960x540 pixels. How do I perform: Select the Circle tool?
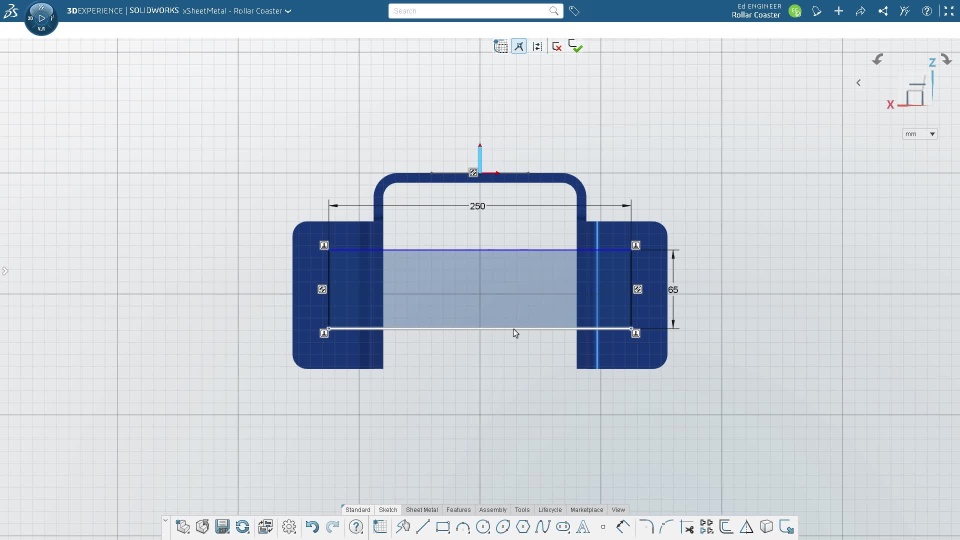(x=483, y=527)
